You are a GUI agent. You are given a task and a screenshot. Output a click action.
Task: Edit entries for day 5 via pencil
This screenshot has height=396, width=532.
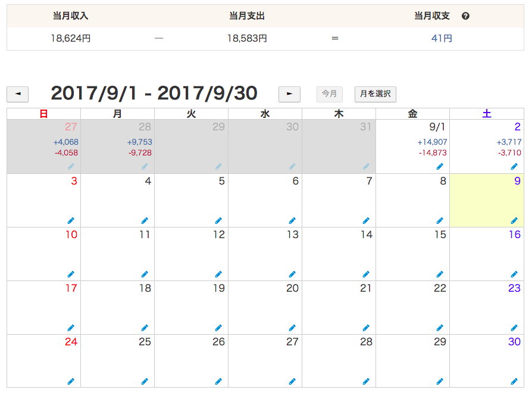(x=218, y=221)
